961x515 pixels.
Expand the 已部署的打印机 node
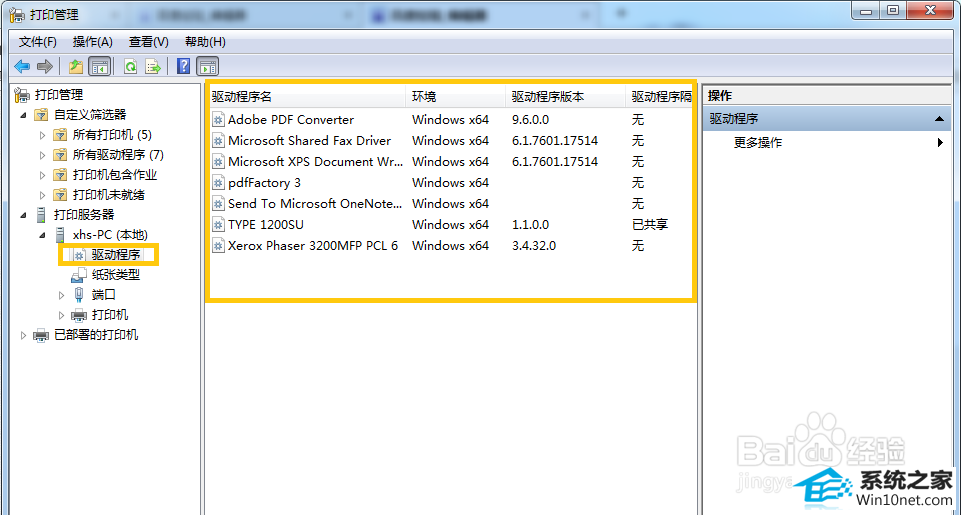click(23, 335)
